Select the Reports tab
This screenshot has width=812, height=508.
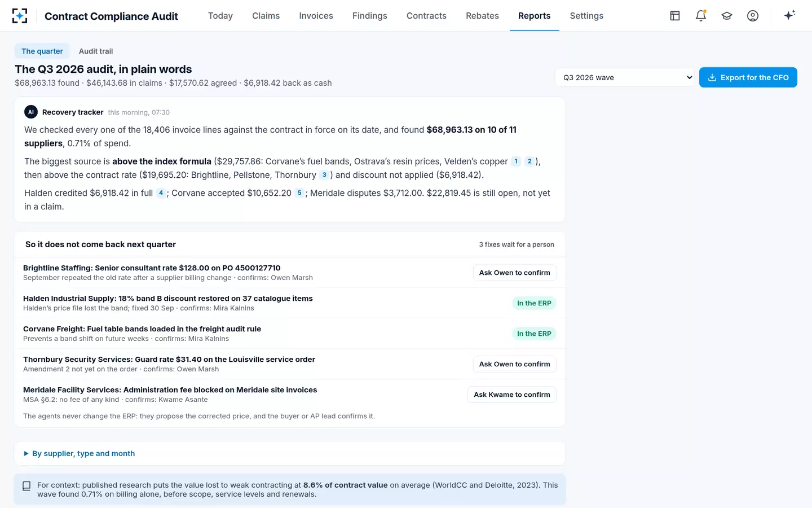(x=535, y=16)
